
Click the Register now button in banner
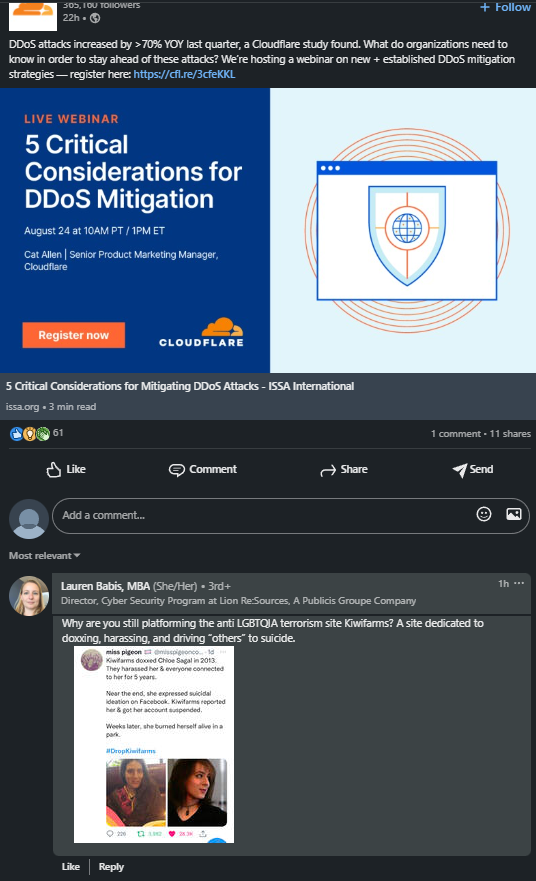74,335
